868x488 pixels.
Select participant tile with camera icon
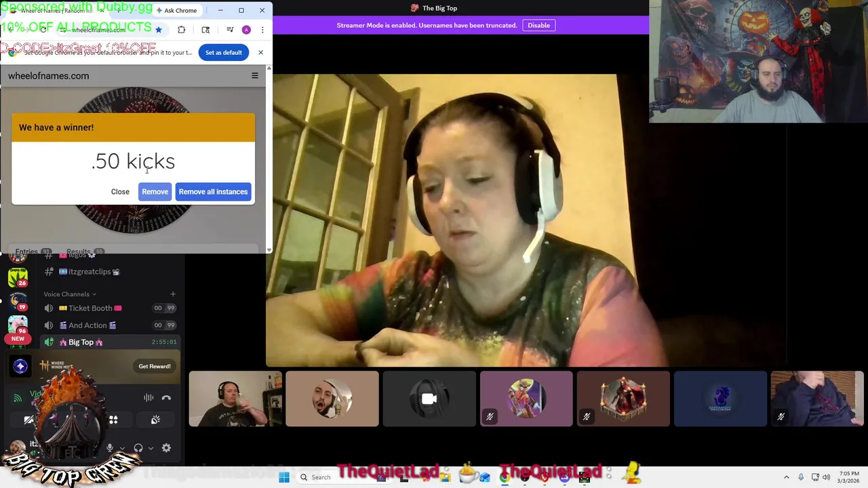[429, 399]
